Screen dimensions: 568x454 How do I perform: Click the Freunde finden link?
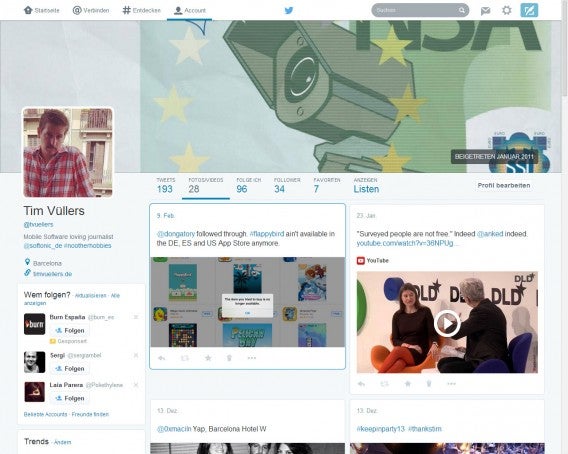90,414
